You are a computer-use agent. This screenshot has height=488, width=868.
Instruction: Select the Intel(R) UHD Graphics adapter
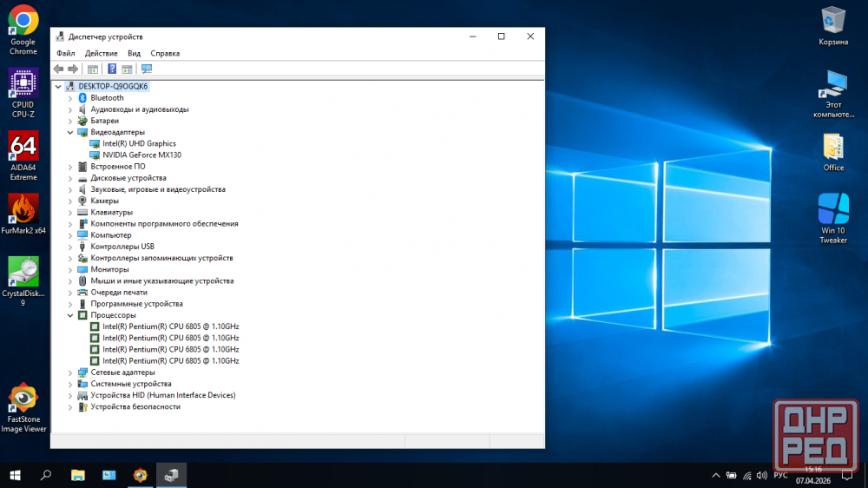[139, 143]
